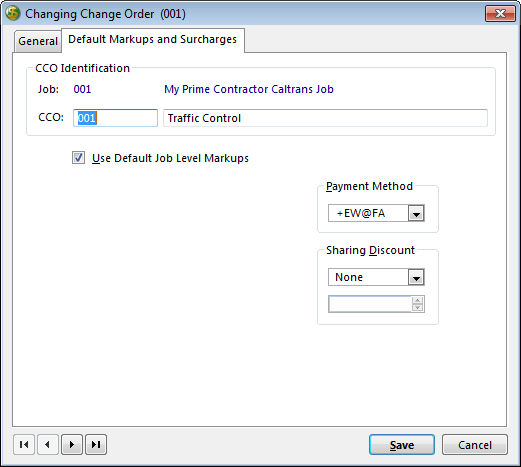Open the Sharing Discount dropdown arrow
The height and width of the screenshot is (467, 521).
416,277
